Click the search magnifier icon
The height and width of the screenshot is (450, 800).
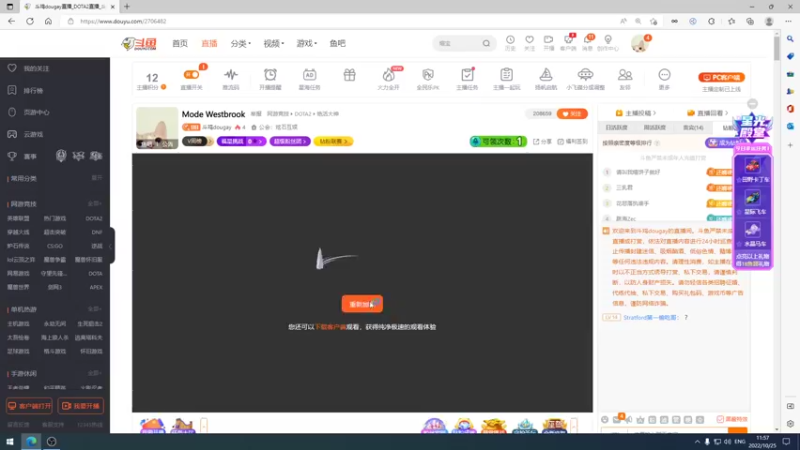[486, 43]
